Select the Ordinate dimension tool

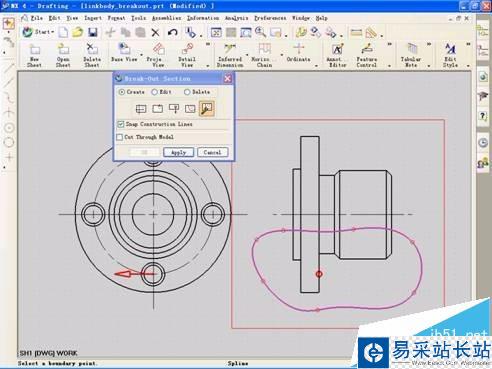298,53
